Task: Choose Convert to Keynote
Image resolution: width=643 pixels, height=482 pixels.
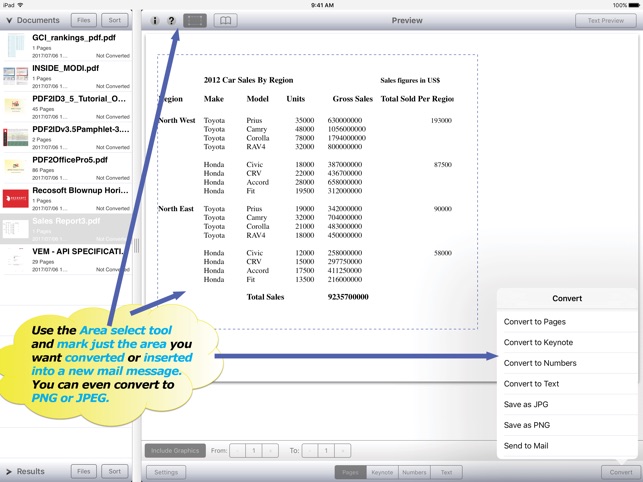Action: pos(568,343)
